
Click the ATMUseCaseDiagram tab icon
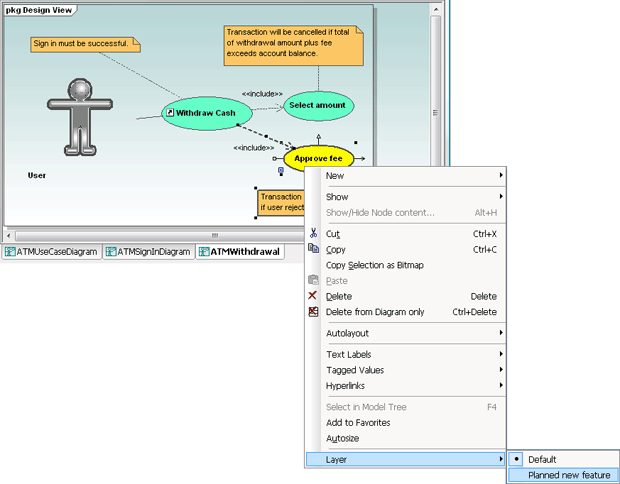[10, 252]
